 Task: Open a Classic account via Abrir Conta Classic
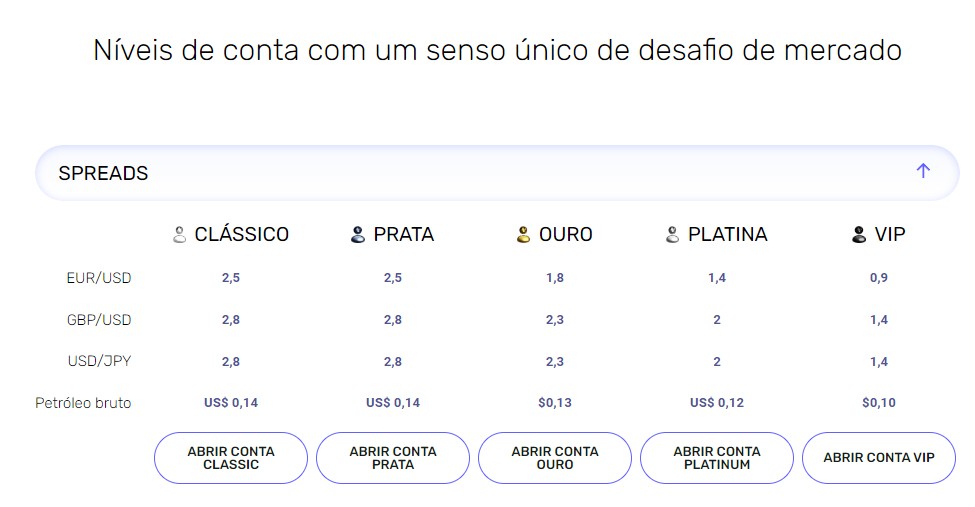[231, 458]
